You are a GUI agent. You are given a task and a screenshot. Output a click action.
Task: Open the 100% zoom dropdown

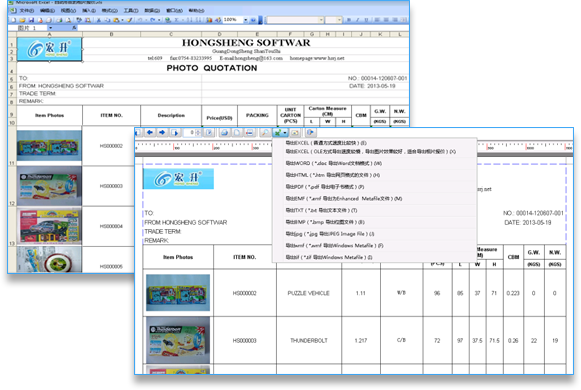pos(245,20)
